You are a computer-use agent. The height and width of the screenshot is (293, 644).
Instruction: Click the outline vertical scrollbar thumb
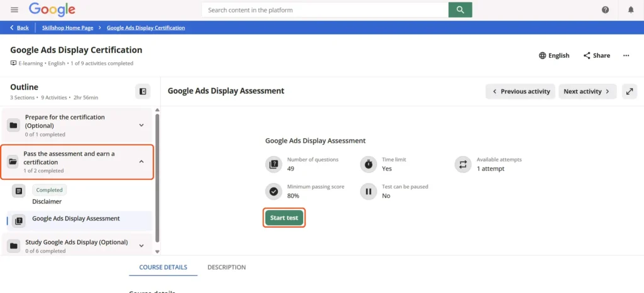[x=157, y=178]
